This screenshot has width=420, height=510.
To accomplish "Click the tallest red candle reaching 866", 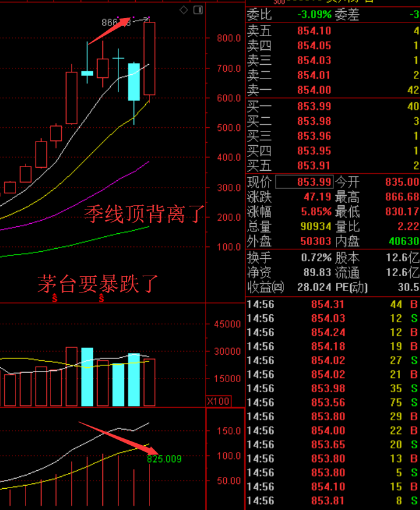I will 150,59.
